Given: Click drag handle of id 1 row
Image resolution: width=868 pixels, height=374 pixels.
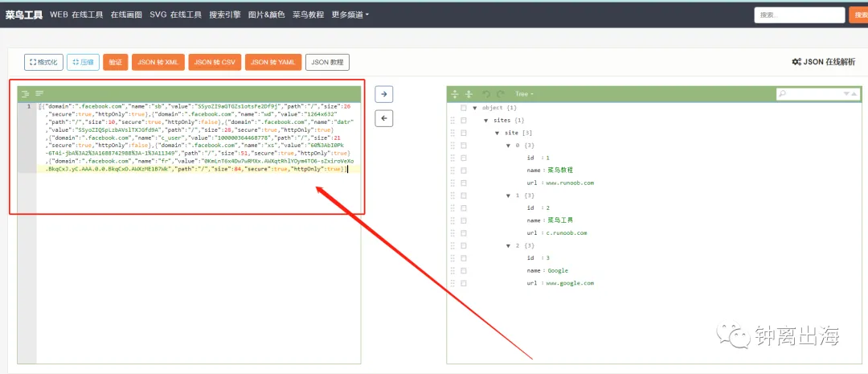Looking at the screenshot, I should [x=452, y=158].
